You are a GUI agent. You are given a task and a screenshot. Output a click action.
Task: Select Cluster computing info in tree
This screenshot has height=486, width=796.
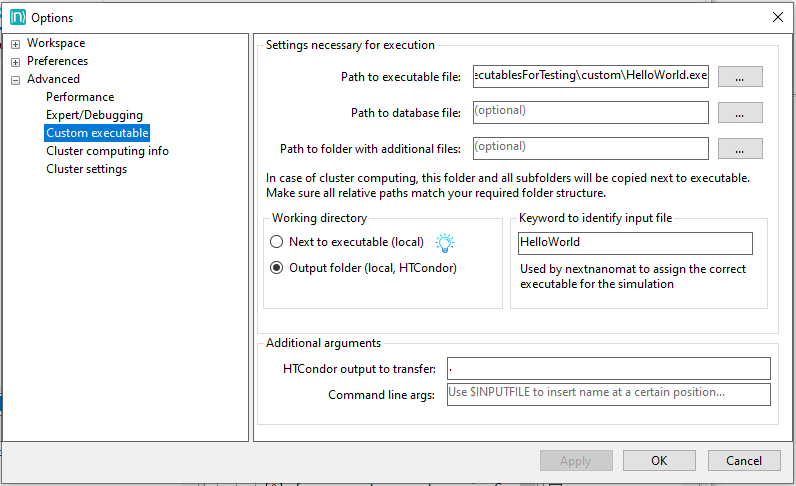tap(107, 151)
